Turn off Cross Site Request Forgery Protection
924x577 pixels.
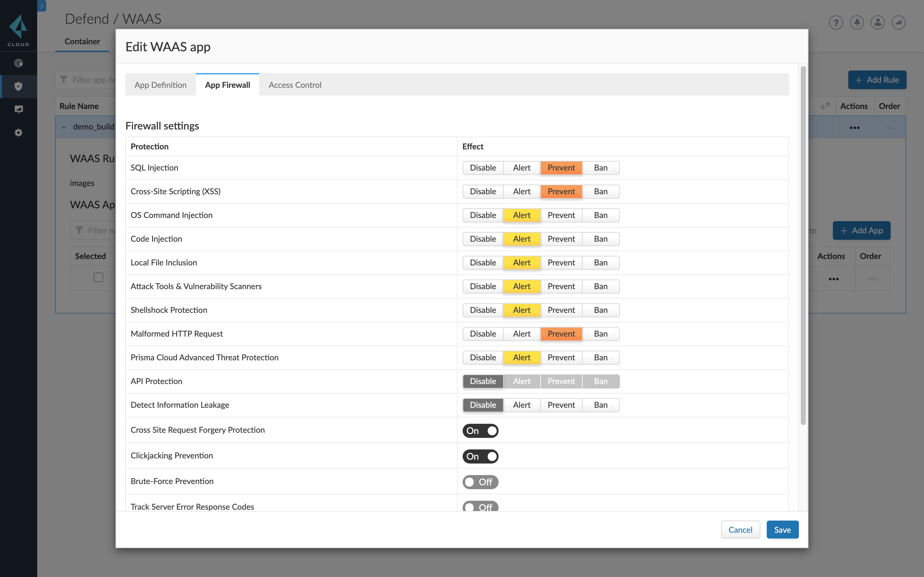(480, 431)
